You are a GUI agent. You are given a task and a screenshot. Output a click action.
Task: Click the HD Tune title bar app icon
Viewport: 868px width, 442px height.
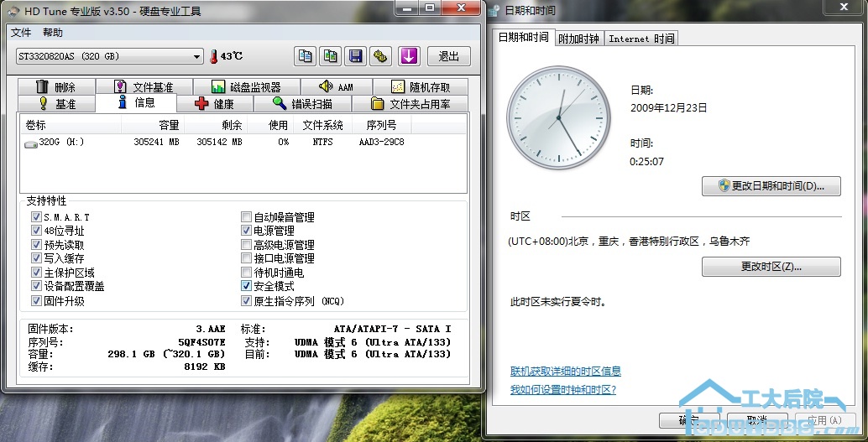pos(13,11)
